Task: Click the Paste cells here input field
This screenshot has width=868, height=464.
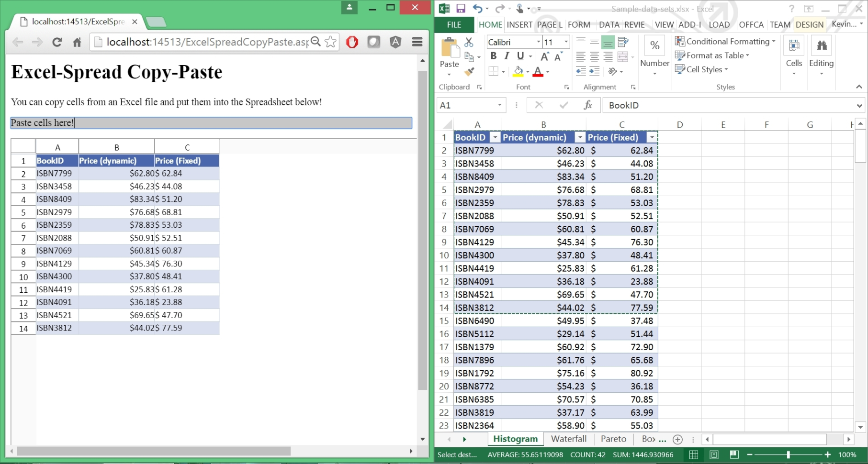Action: (x=211, y=122)
